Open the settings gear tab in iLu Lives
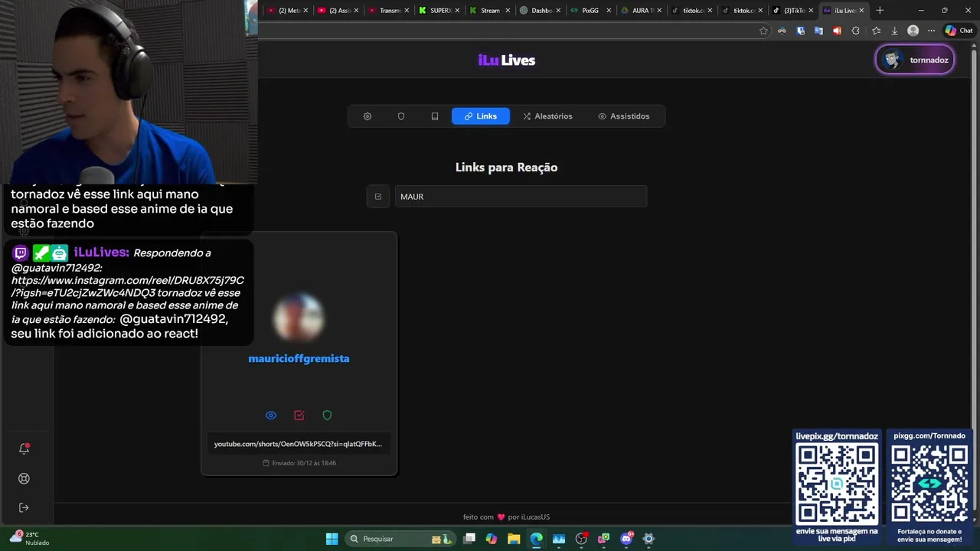 (367, 116)
